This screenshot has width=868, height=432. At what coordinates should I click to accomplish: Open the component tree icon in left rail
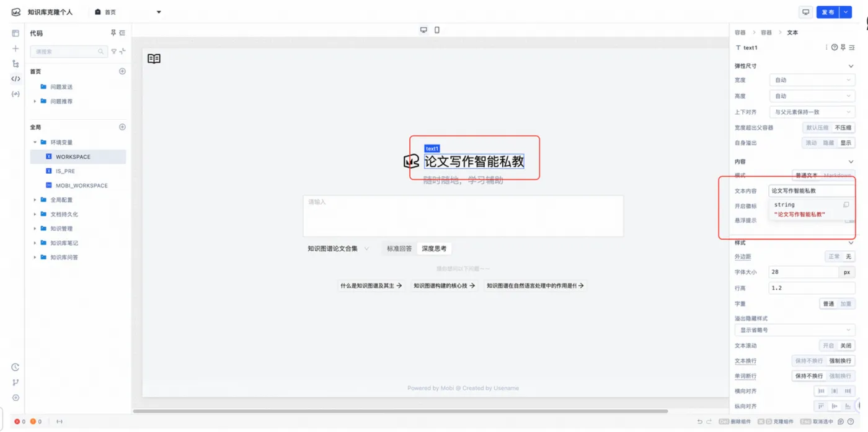click(x=15, y=63)
